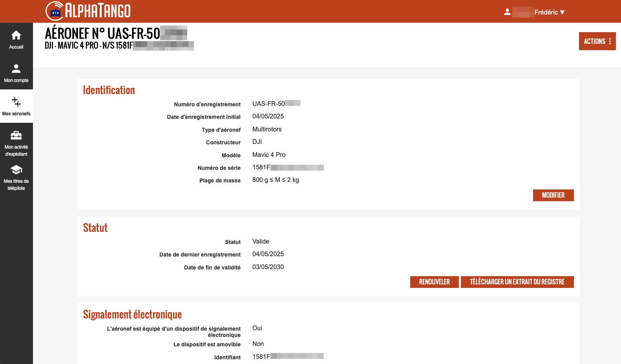Click the Non value for amovible
This screenshot has height=364, width=621.
(258, 344)
